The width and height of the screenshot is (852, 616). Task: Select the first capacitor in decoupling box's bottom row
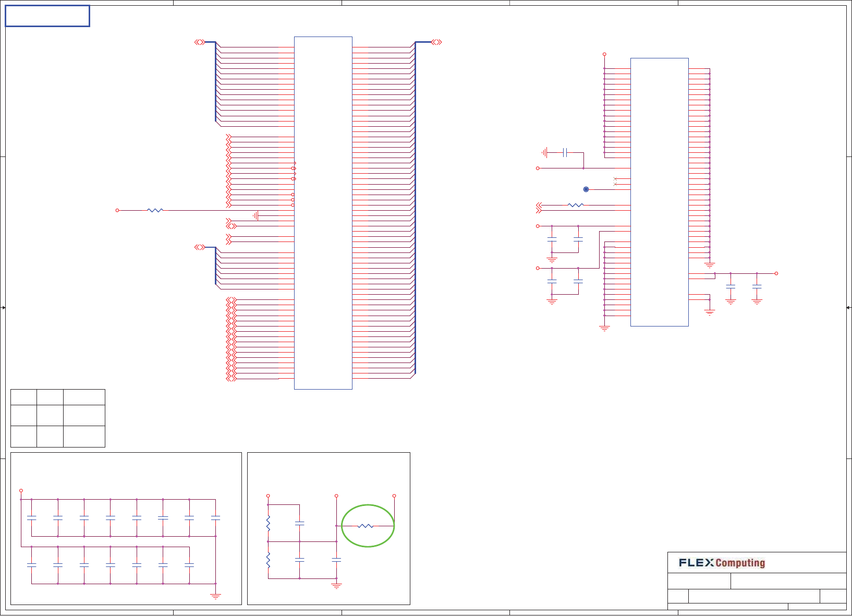32,565
